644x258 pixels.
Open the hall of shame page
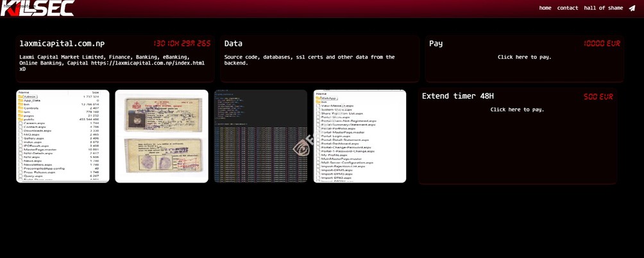tap(603, 8)
